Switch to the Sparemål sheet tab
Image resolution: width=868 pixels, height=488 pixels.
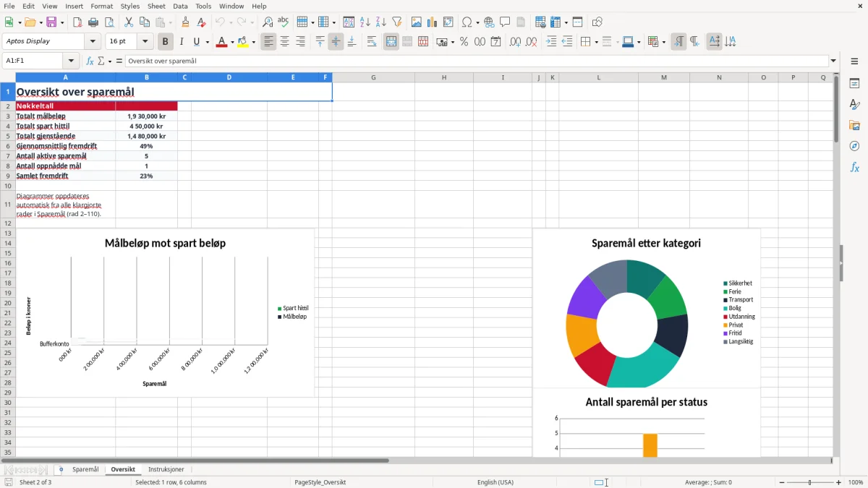pos(85,469)
